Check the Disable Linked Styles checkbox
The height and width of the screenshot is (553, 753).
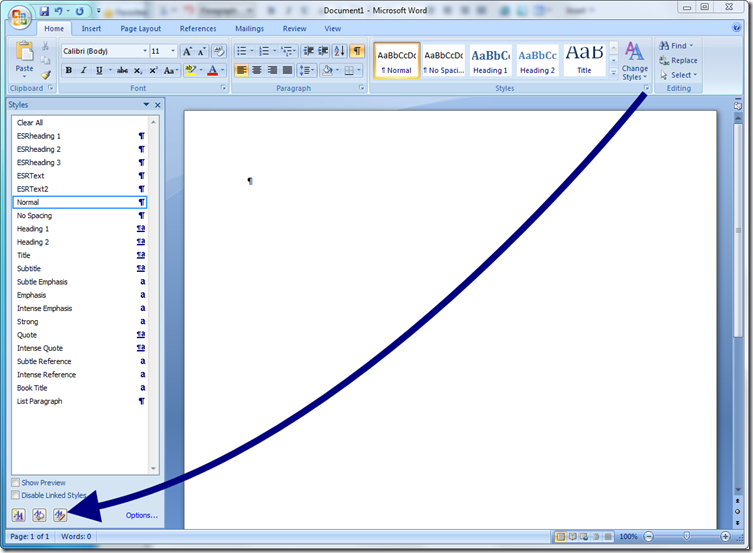(x=15, y=495)
